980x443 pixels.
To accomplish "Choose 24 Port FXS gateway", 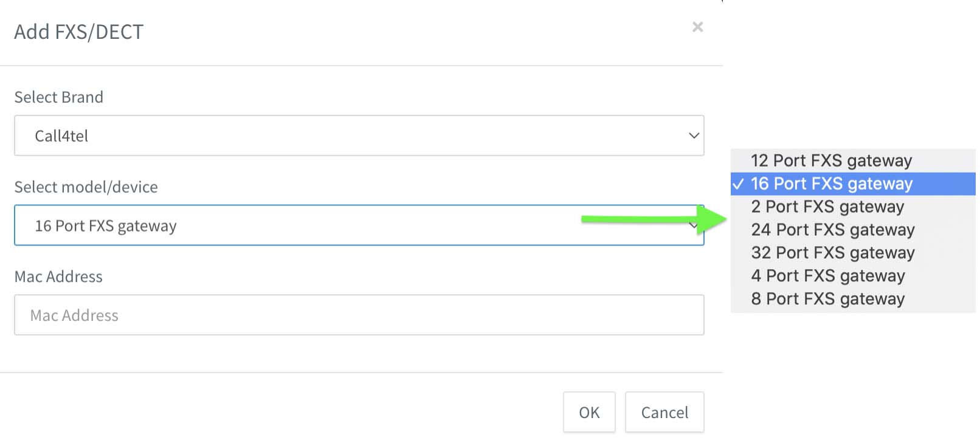I will point(853,230).
